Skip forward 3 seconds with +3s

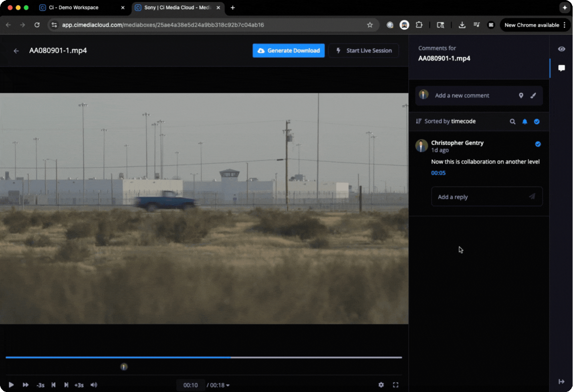pyautogui.click(x=79, y=385)
